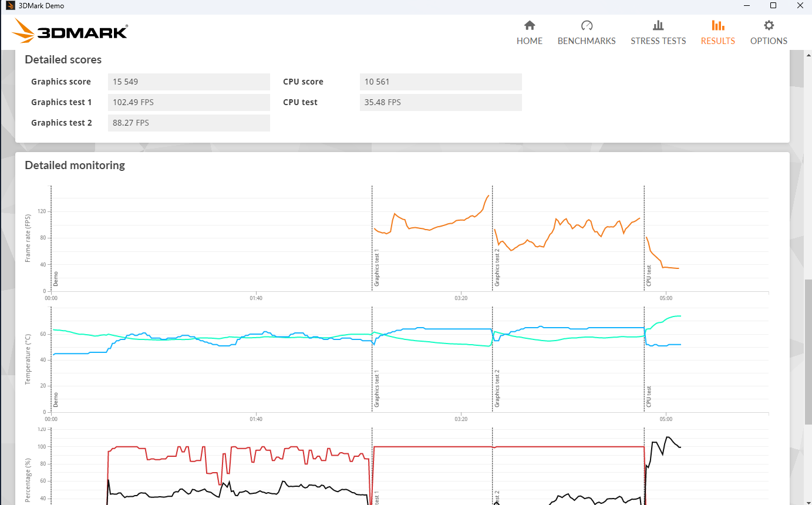Close the 3DMark Demo window
This screenshot has width=812, height=505.
point(799,6)
